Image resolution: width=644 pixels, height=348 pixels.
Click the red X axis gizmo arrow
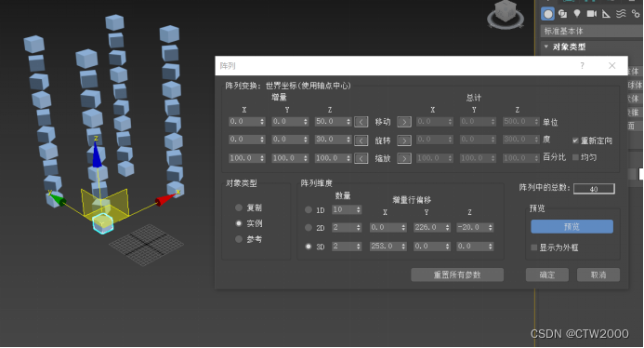click(165, 200)
